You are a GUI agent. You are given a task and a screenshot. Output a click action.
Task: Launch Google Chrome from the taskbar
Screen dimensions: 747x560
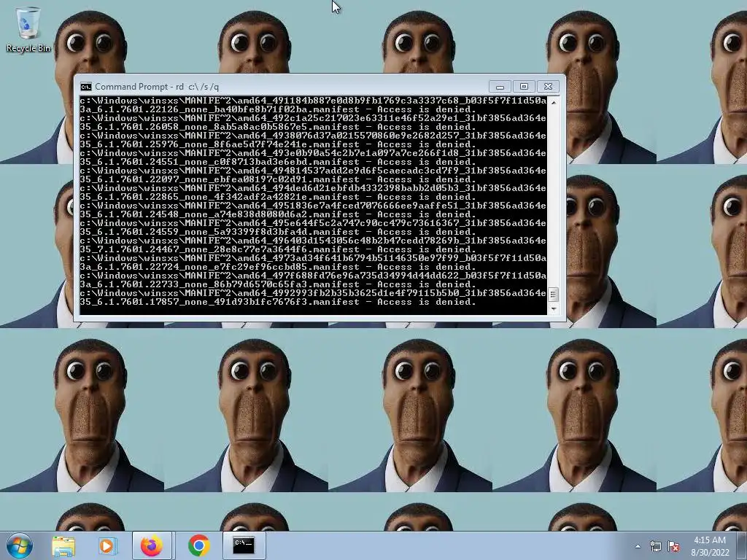click(x=198, y=545)
